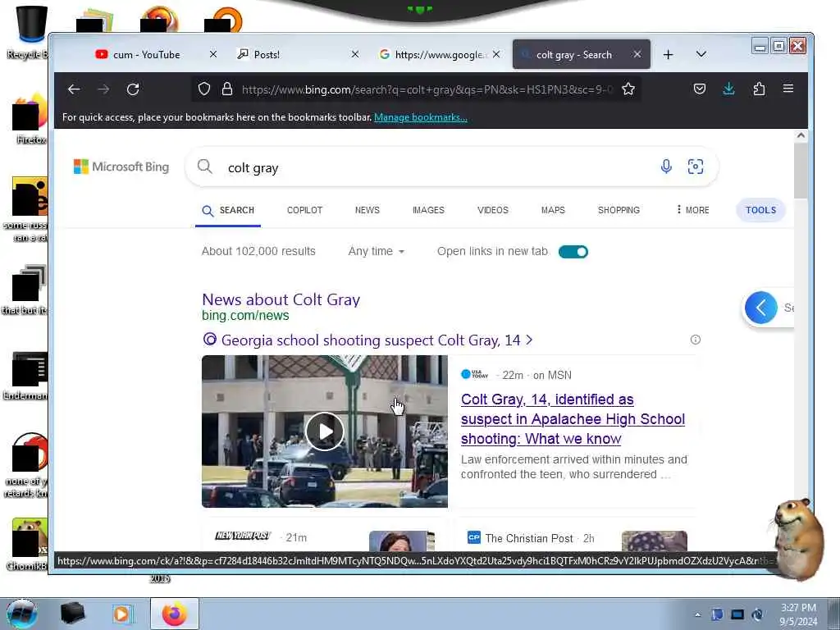
Task: Select the NEWS search tab
Action: pos(367,210)
